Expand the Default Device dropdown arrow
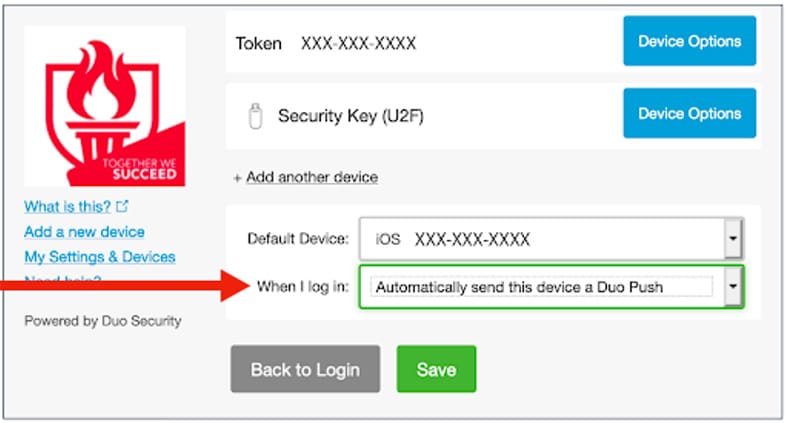This screenshot has height=423, width=787. click(x=733, y=238)
